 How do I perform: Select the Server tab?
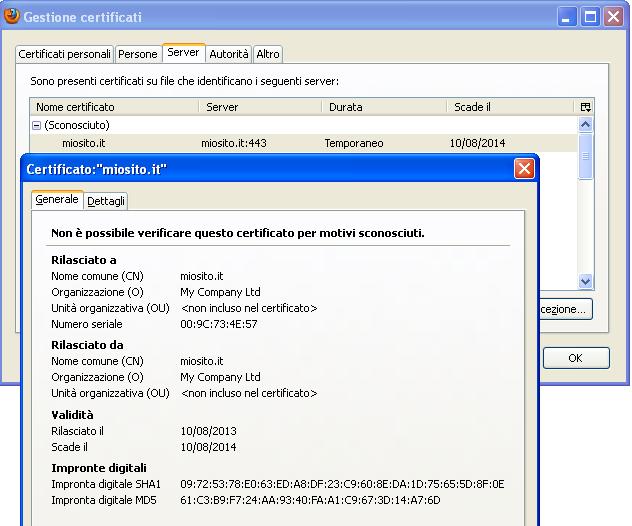click(183, 52)
